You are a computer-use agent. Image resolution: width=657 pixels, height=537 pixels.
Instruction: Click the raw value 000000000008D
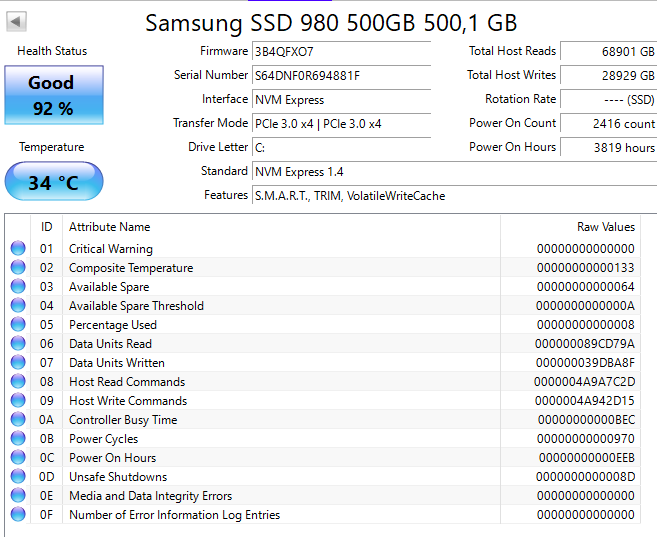[x=585, y=477]
